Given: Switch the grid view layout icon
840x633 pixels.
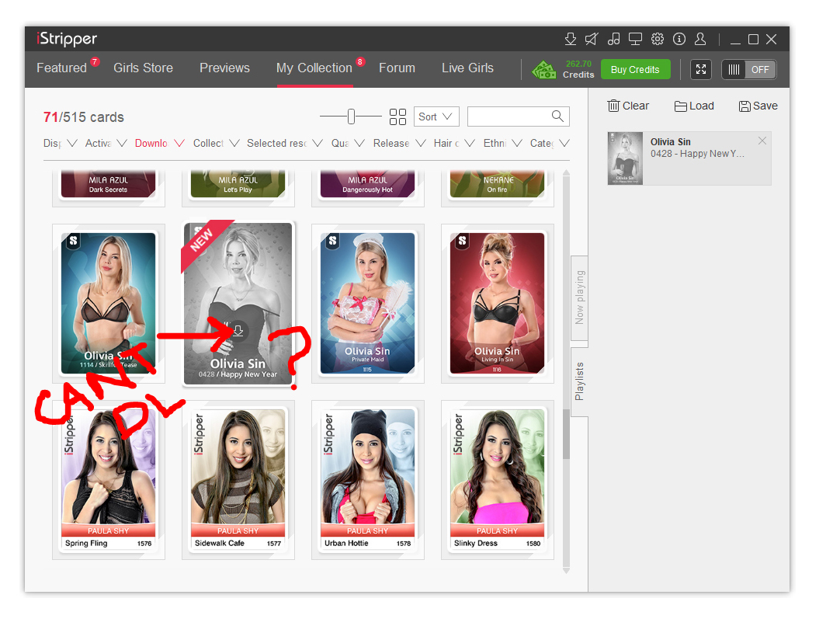Looking at the screenshot, I should (x=397, y=117).
